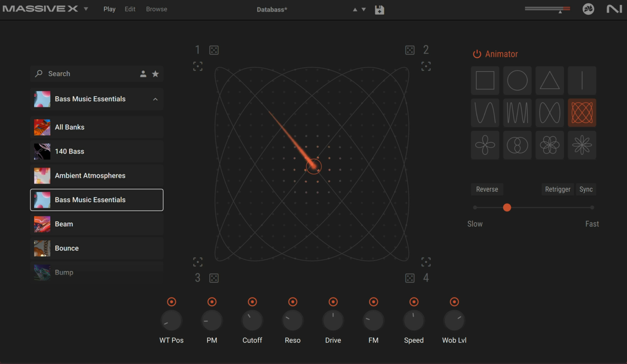Toggle the Sync option
The width and height of the screenshot is (627, 364).
point(586,189)
